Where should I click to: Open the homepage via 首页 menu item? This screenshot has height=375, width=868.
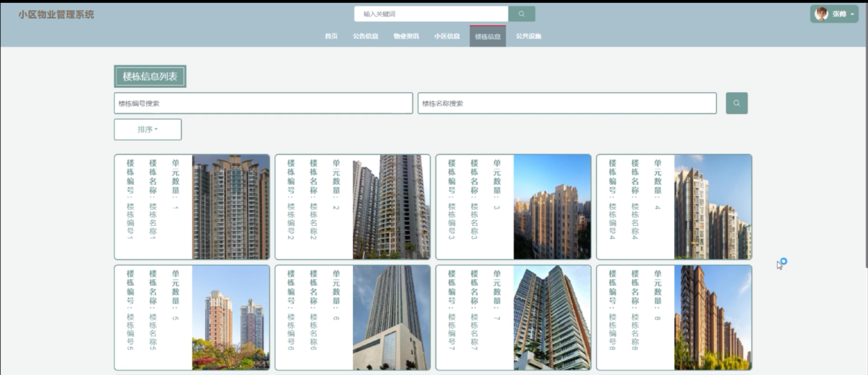(331, 36)
